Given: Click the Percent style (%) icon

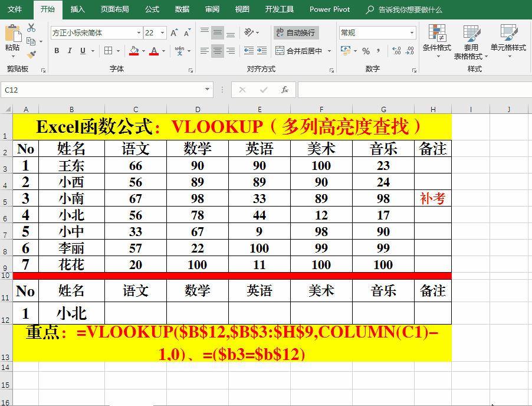Looking at the screenshot, I should click(x=364, y=52).
